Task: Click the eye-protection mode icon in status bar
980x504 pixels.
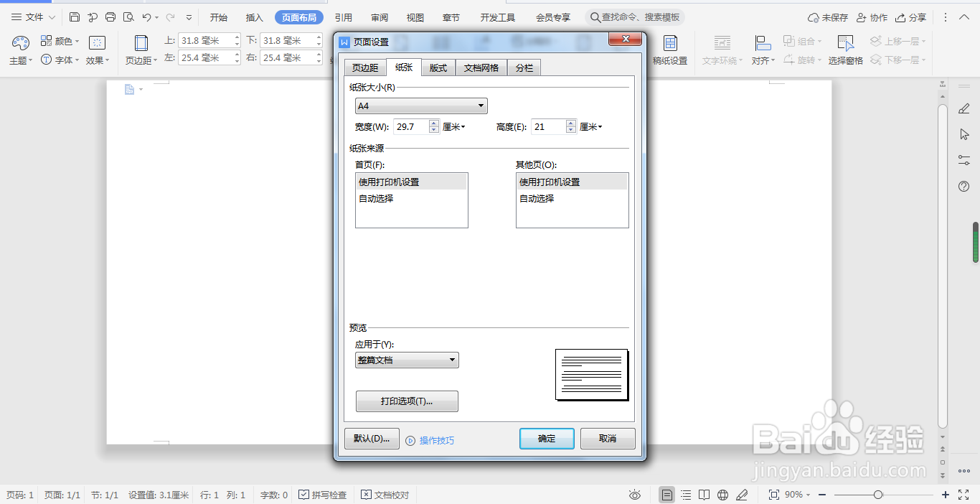Action: tap(634, 495)
